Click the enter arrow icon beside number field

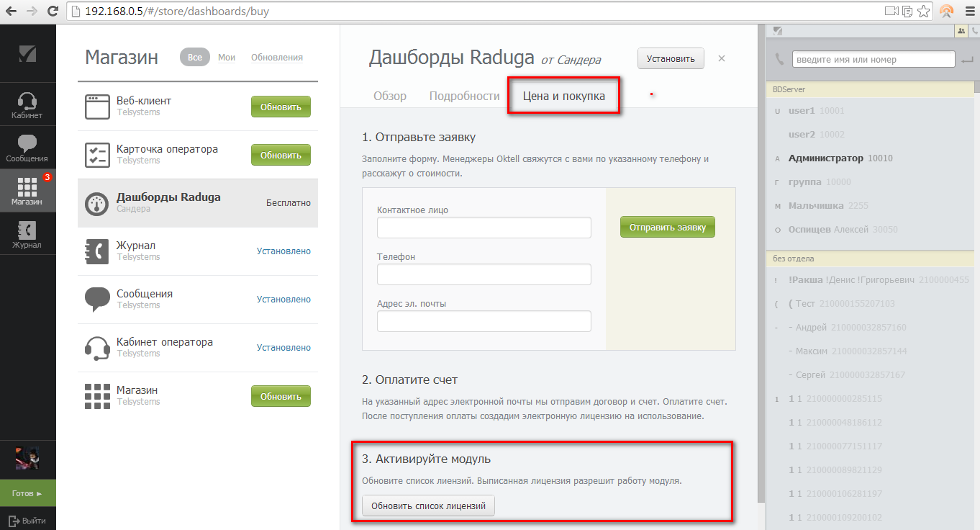point(966,60)
